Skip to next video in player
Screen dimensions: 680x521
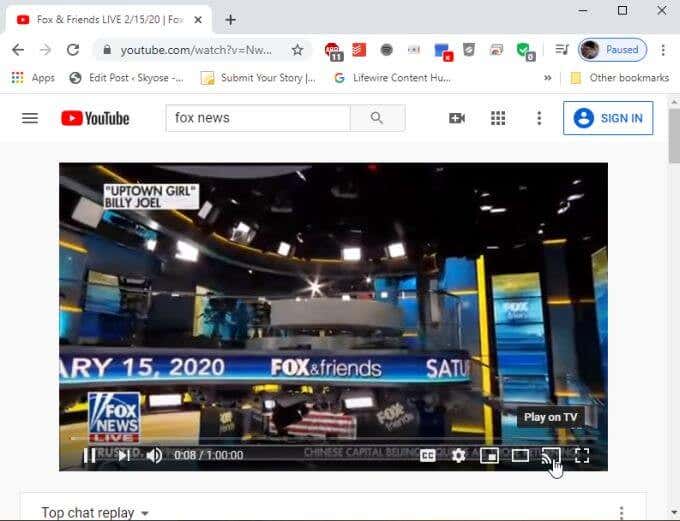coord(124,455)
